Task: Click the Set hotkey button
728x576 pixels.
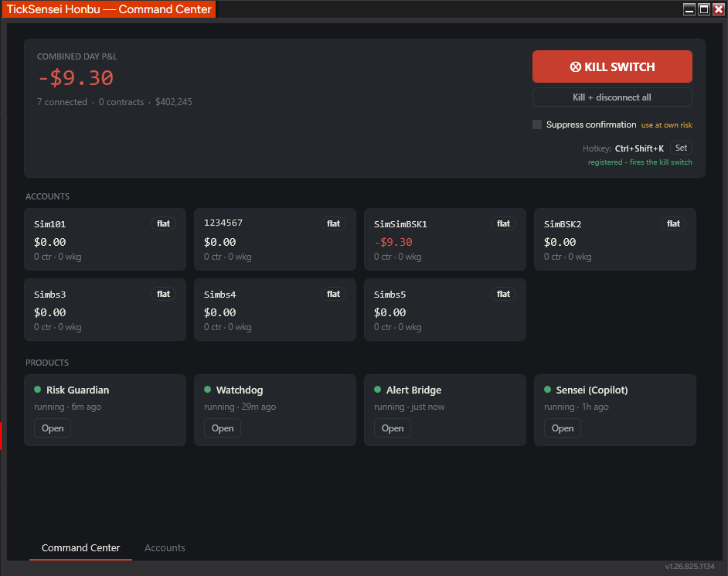Action: [681, 148]
